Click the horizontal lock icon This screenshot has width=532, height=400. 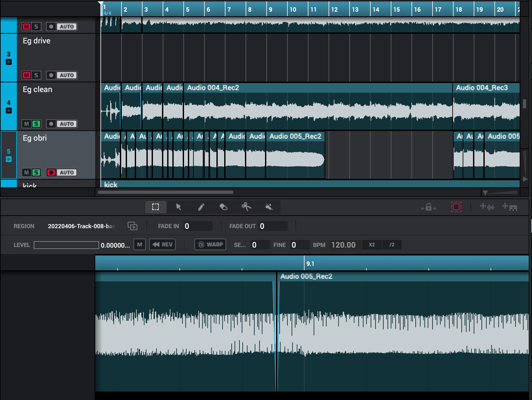point(429,207)
